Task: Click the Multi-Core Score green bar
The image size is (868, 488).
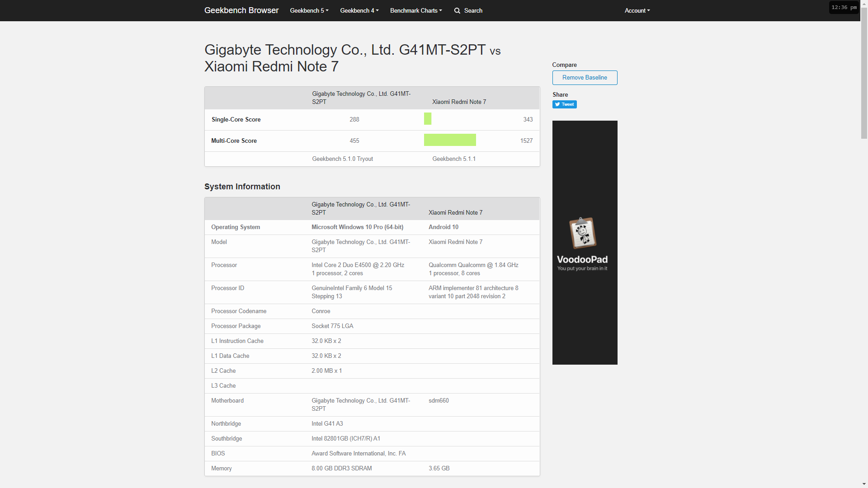Action: coord(450,140)
